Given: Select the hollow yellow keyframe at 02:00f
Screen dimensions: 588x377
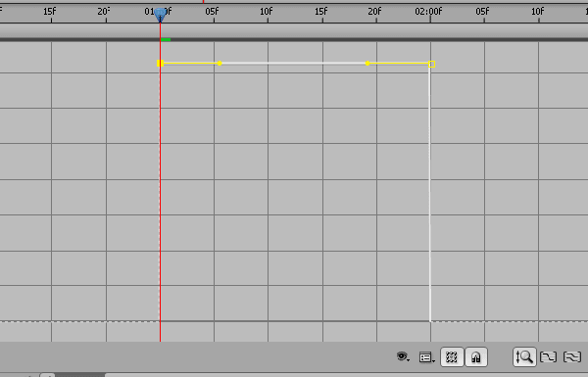Looking at the screenshot, I should pos(431,64).
